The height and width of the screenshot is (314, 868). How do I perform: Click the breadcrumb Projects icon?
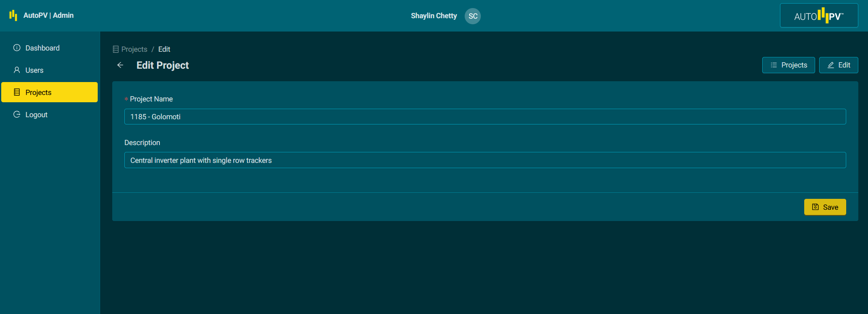(x=116, y=49)
